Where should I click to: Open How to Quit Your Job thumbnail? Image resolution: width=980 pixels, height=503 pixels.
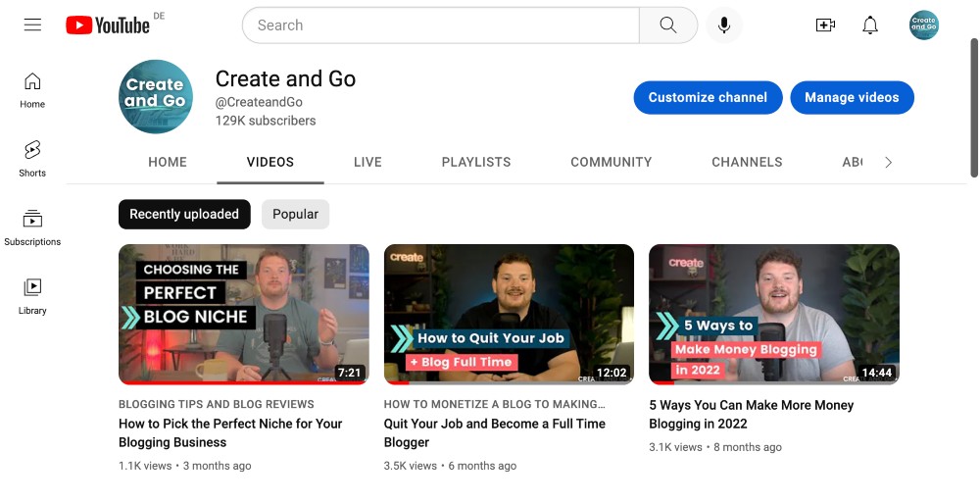(509, 314)
